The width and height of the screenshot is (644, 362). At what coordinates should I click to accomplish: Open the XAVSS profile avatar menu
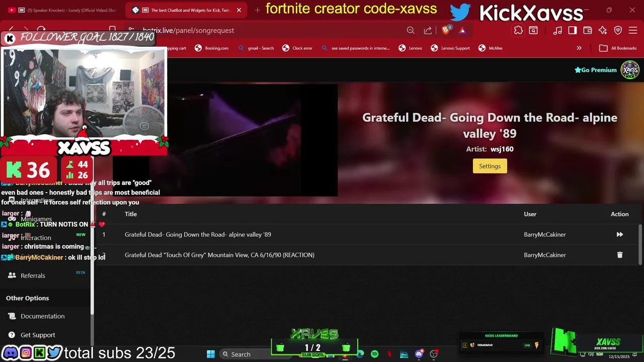click(x=630, y=70)
